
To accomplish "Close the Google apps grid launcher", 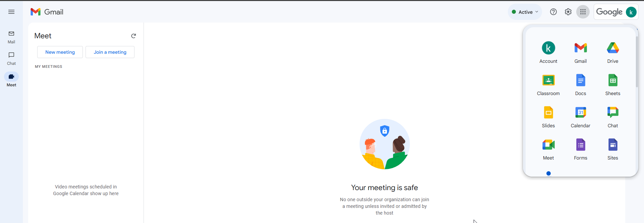I will [583, 12].
